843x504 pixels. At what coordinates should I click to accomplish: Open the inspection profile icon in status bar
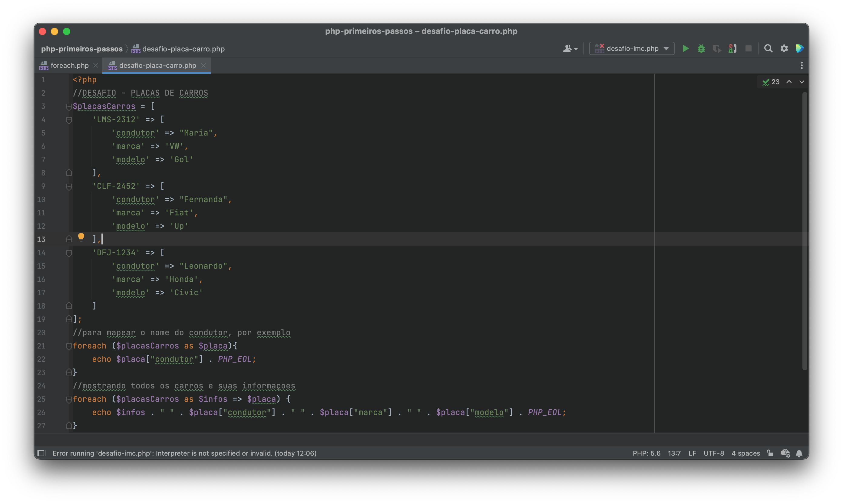coord(785,453)
